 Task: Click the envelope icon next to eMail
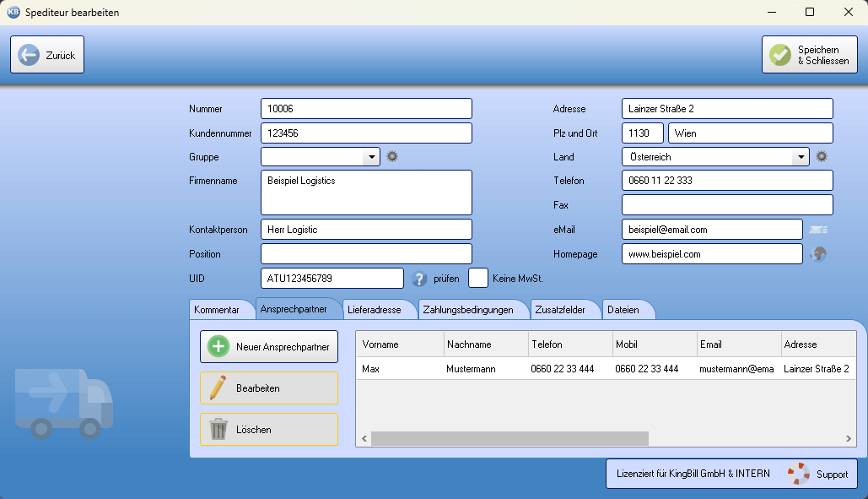coord(819,228)
